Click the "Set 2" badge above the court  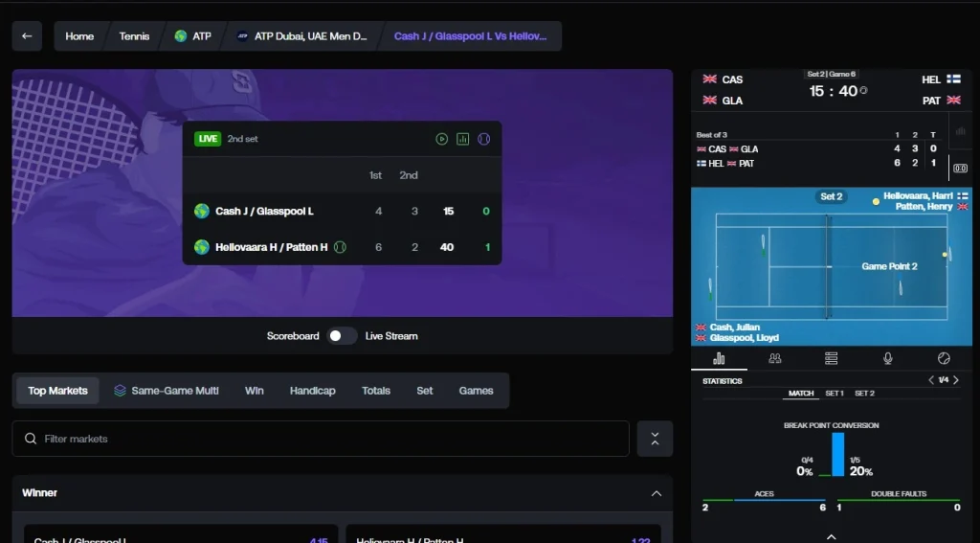tap(832, 196)
